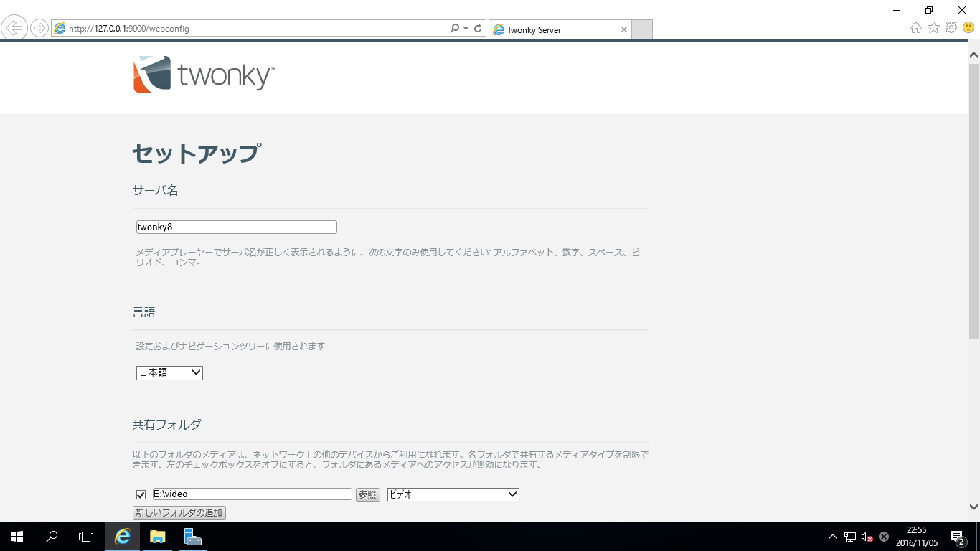This screenshot has width=980, height=551.
Task: Click the muted volume tray icon
Action: click(x=867, y=537)
